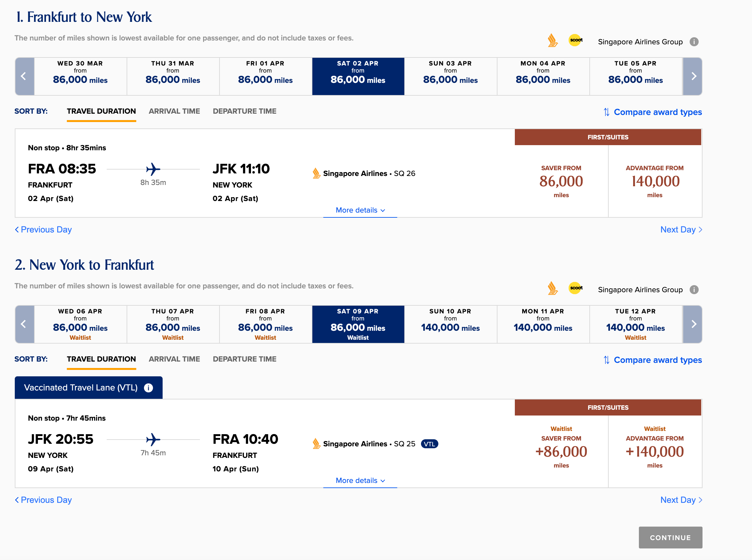752x560 pixels.
Task: Expand More details for SQ 26 outbound flight
Action: tap(360, 210)
